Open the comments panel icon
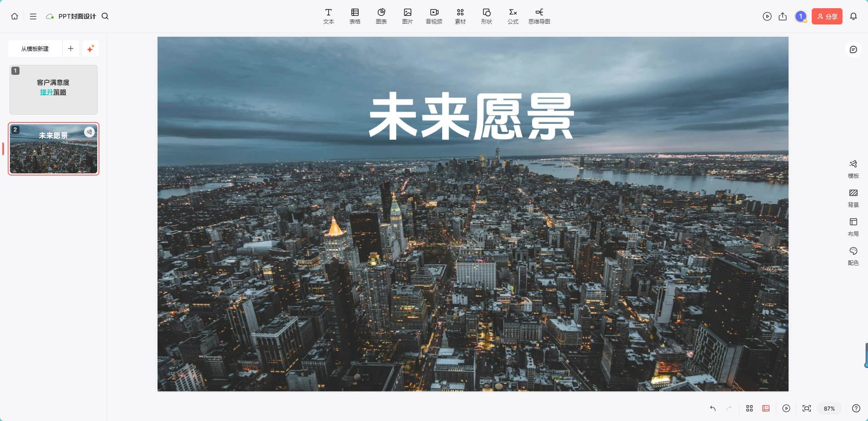 click(853, 49)
